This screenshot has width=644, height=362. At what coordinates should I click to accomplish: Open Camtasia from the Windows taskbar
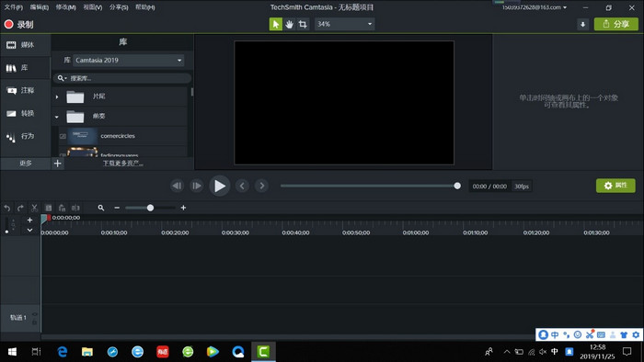[x=263, y=351]
